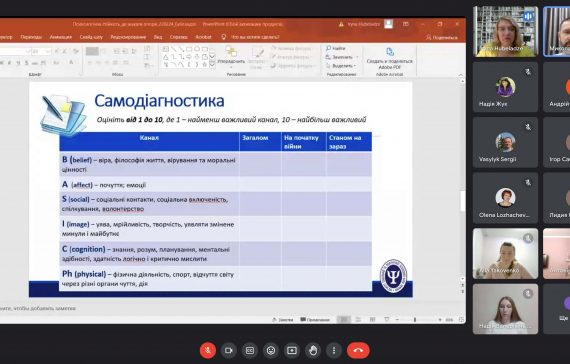Toggle the camera button in call controls

[229, 351]
